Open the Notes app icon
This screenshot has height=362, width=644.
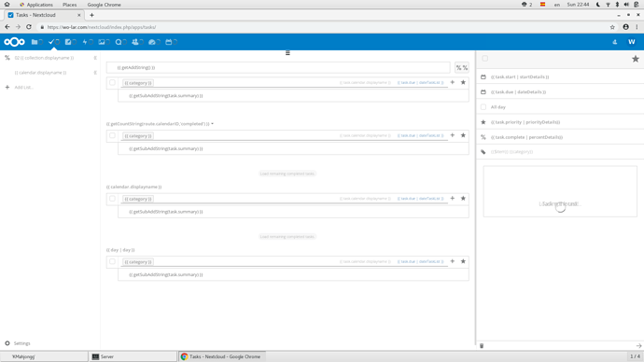click(x=68, y=42)
